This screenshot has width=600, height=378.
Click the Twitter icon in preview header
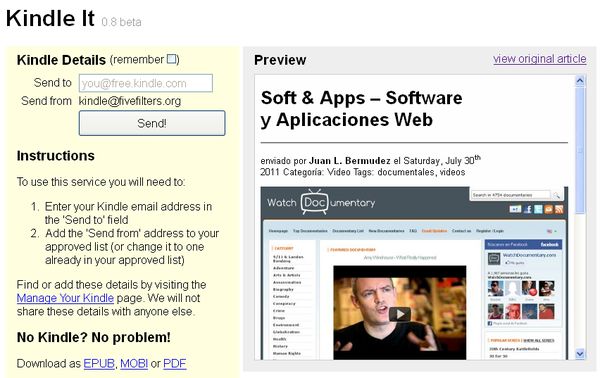click(538, 209)
